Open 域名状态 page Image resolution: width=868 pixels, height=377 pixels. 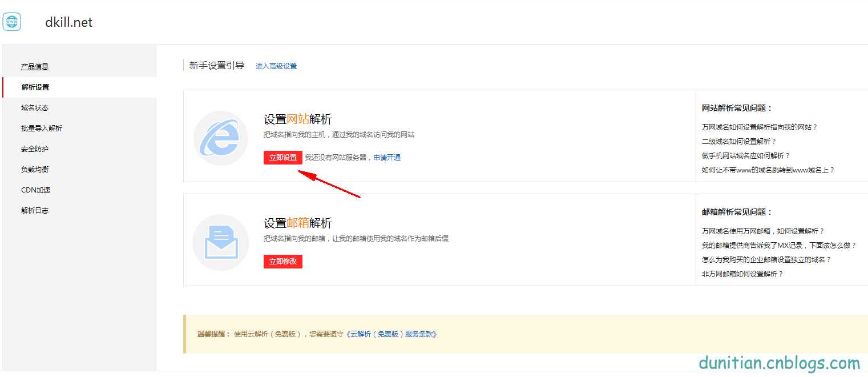pos(34,107)
